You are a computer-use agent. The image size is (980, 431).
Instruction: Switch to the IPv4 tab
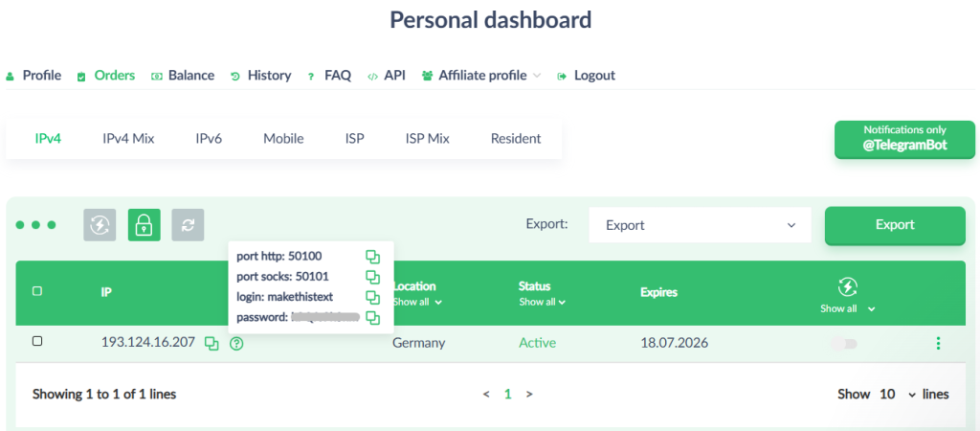pyautogui.click(x=48, y=138)
